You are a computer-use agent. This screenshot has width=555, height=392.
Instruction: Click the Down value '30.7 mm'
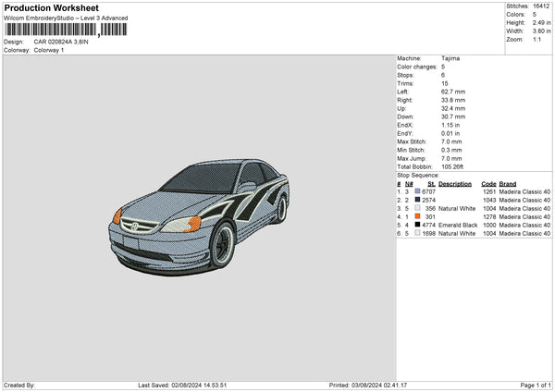453,116
